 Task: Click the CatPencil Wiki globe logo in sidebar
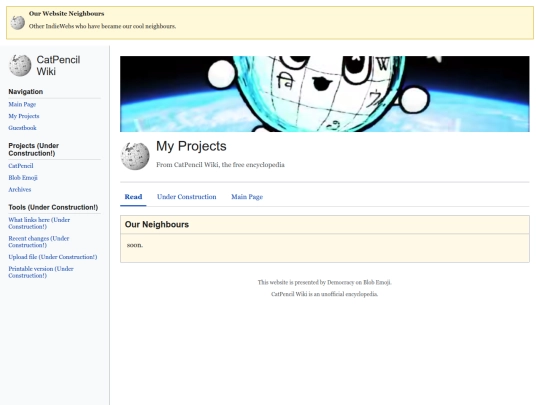tap(20, 65)
